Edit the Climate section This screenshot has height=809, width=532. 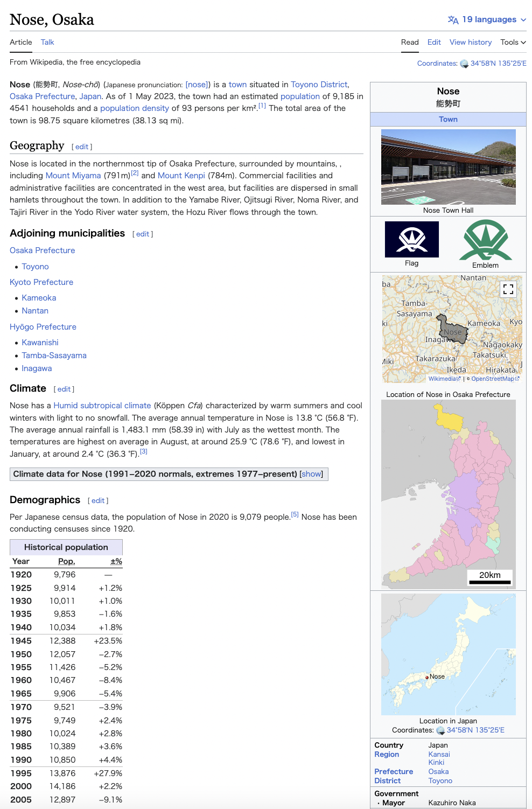click(64, 389)
